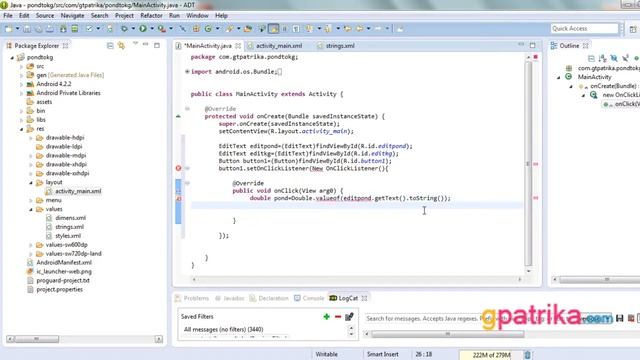Toggle Link with Editor in Package Explorer
This screenshot has width=640, height=360.
coord(121,46)
